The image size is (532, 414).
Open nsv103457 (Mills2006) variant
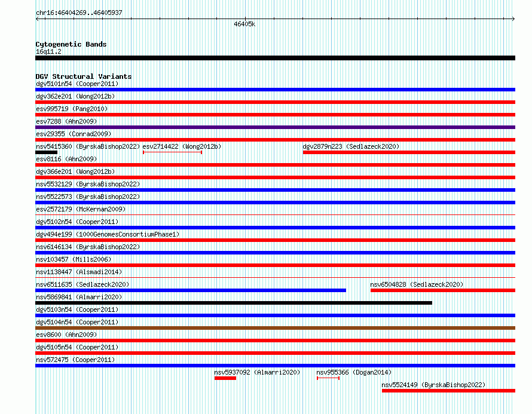pyautogui.click(x=74, y=259)
